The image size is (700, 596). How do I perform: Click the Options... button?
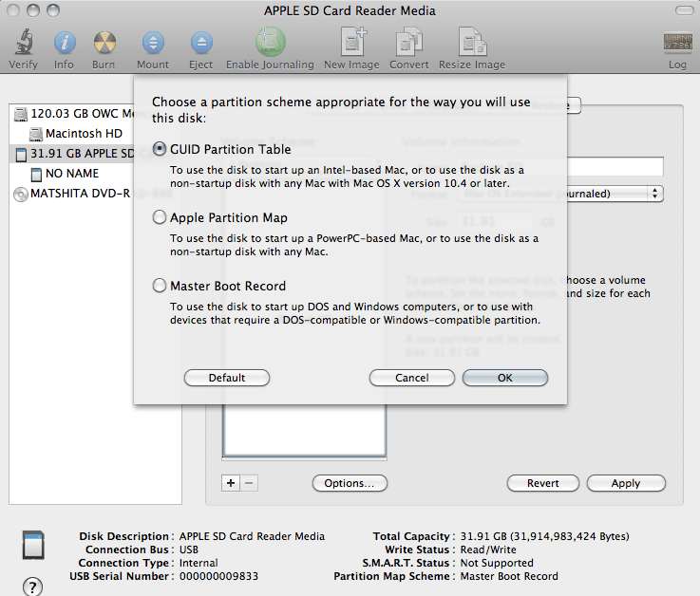tap(350, 483)
